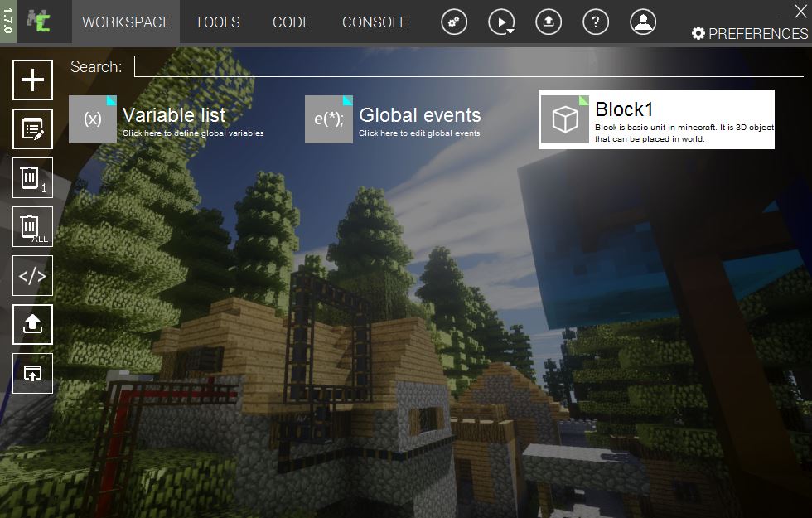
Task: Click sidebar export upload tray icon
Action: tap(32, 324)
